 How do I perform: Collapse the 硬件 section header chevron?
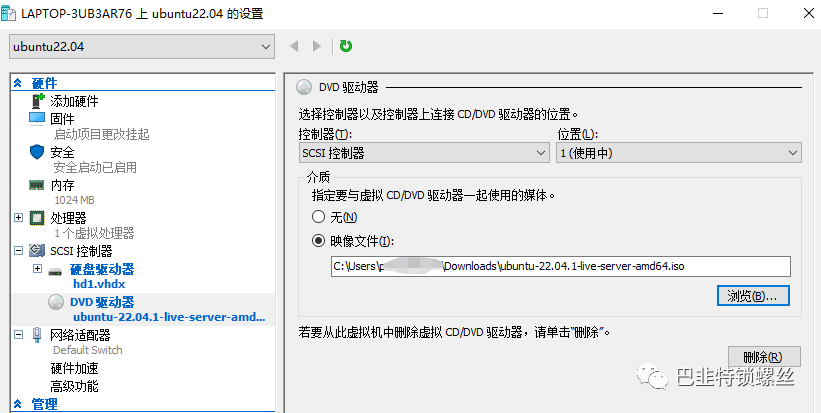point(18,83)
